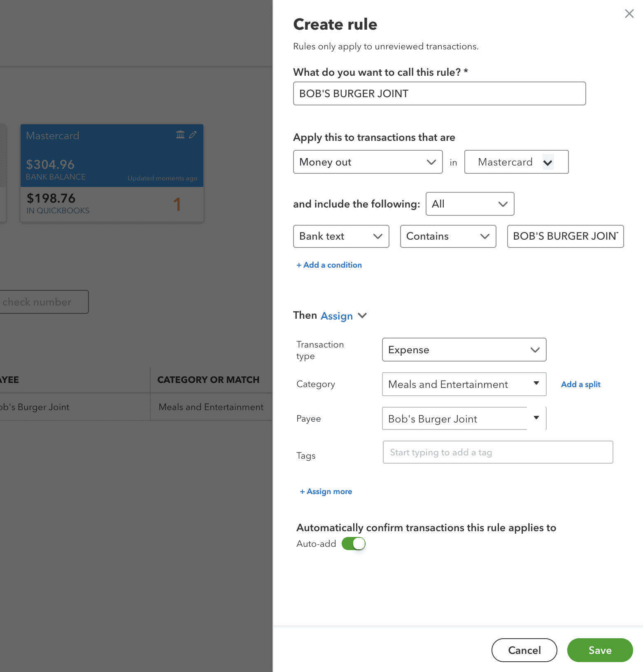
Task: Click the Updated moments ago text
Action: (162, 178)
